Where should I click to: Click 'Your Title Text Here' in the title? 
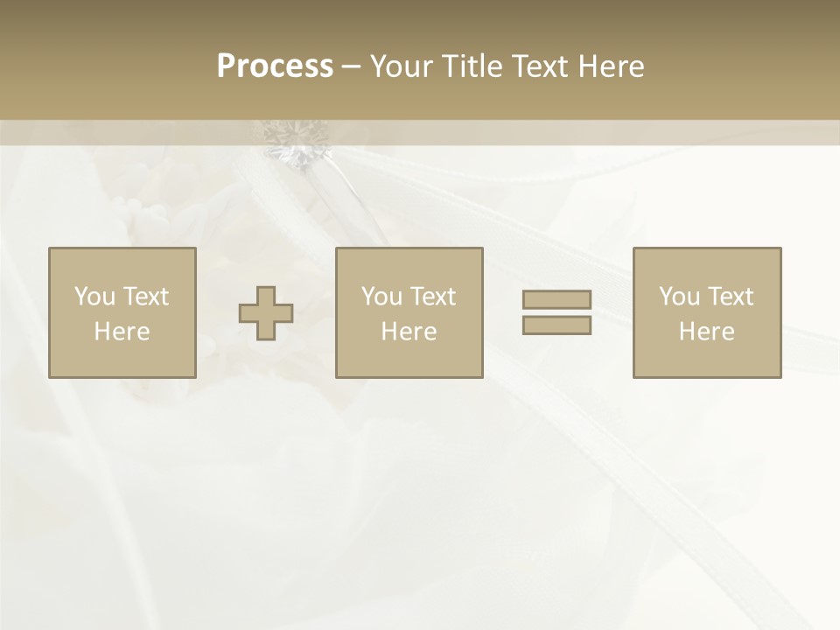(507, 66)
